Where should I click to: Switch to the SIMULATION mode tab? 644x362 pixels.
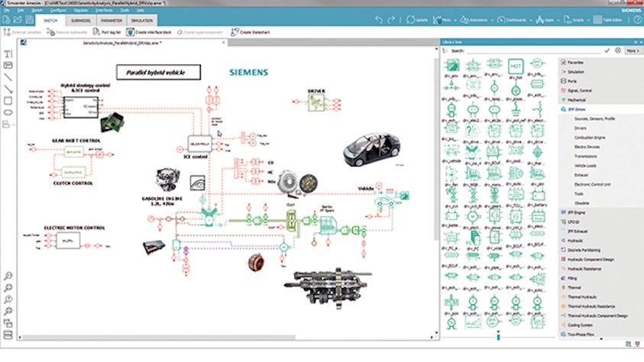(141, 21)
